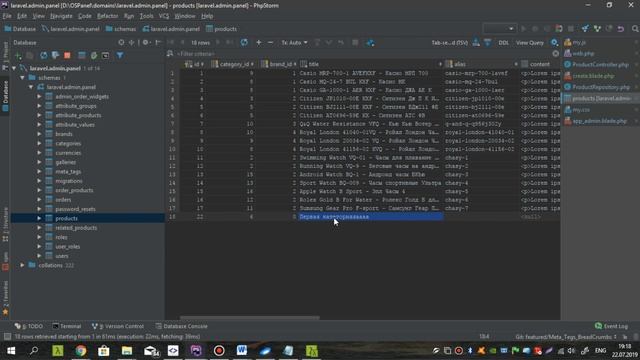
Task: Open Database Console tool window
Action: click(x=182, y=326)
